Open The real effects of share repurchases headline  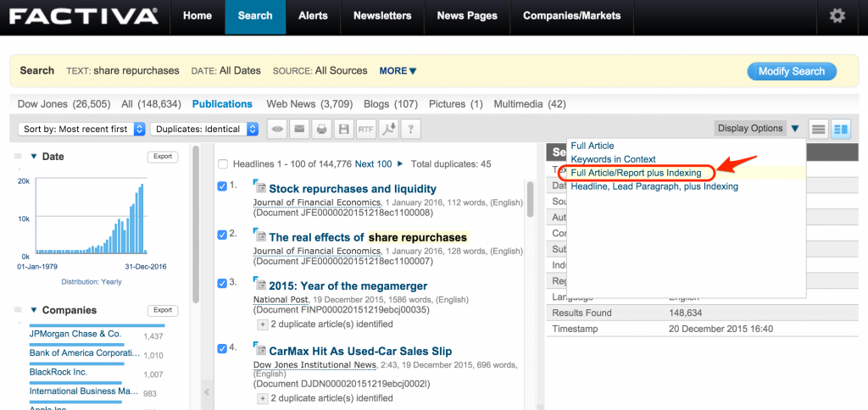coord(368,237)
